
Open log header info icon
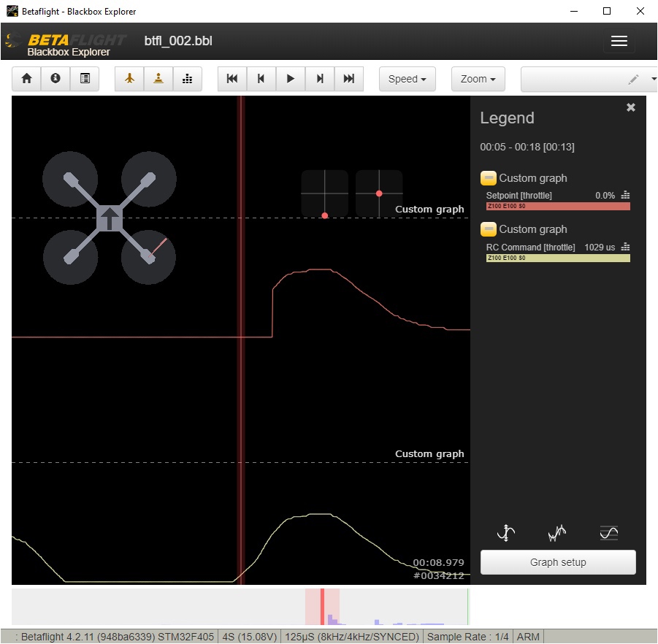click(56, 79)
